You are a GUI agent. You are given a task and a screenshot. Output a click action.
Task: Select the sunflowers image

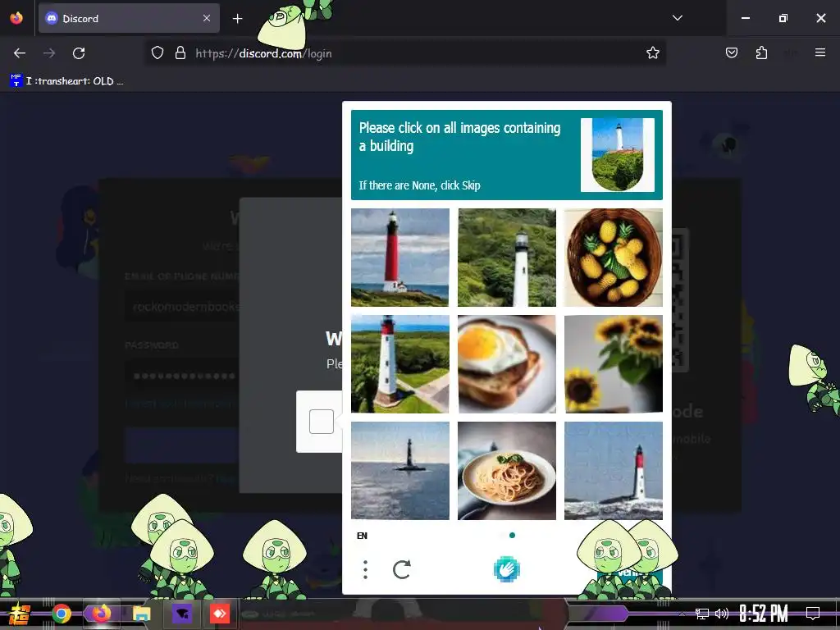coord(614,363)
